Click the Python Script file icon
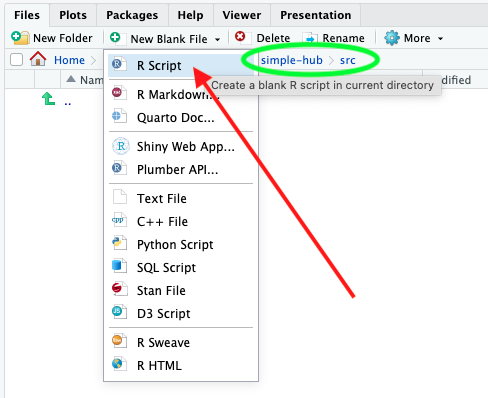The image size is (488, 398). 119,243
